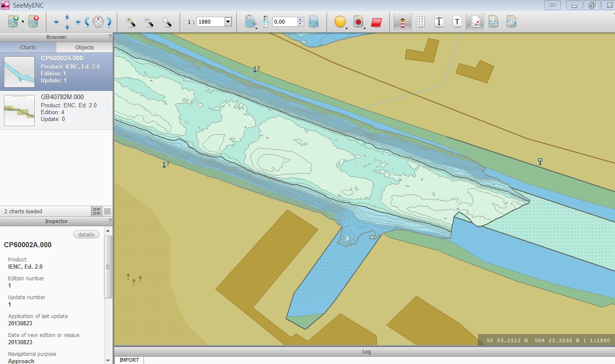The width and height of the screenshot is (615, 364).
Task: Open the IMPORT log tab
Action: pyautogui.click(x=129, y=360)
